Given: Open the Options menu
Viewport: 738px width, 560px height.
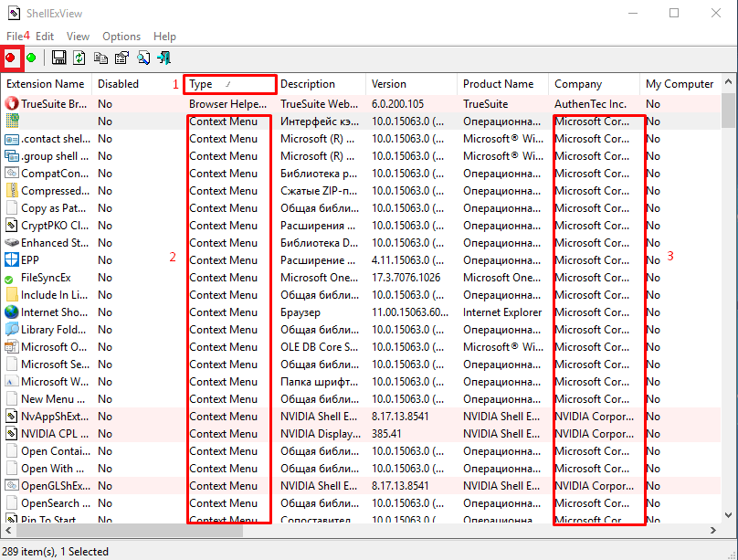Looking at the screenshot, I should pyautogui.click(x=121, y=36).
